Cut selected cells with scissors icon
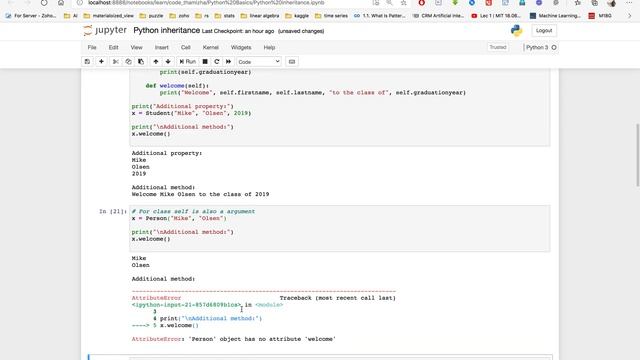The image size is (640, 360). 116,62
